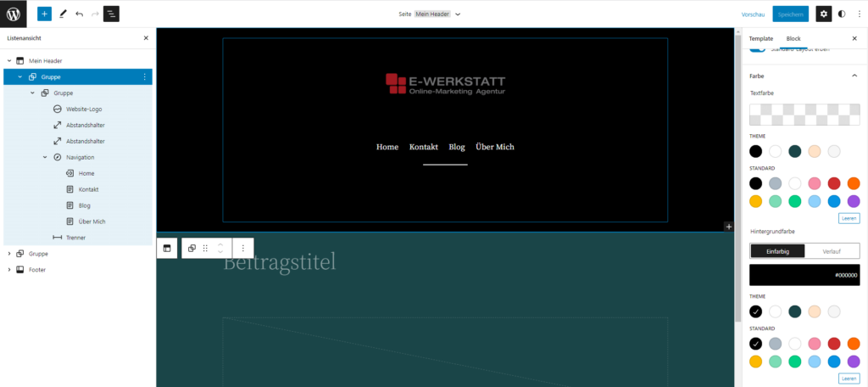
Task: Open the settings gear panel
Action: [824, 14]
